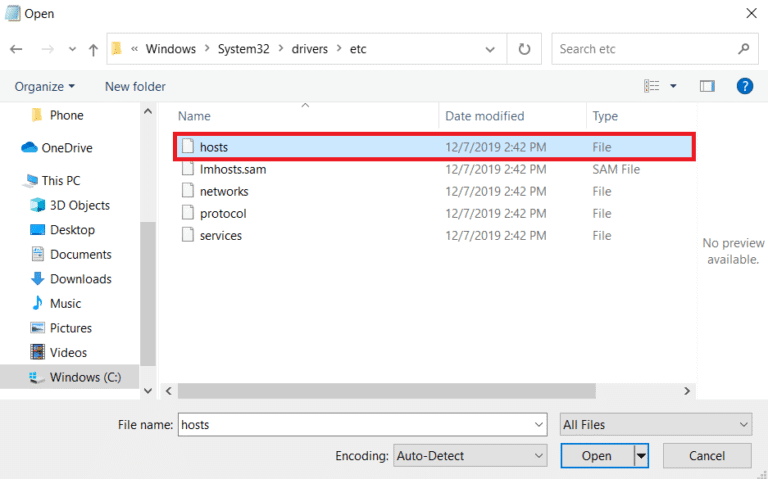The height and width of the screenshot is (479, 768).
Task: Select the 3D Objects folder
Action: coord(79,205)
